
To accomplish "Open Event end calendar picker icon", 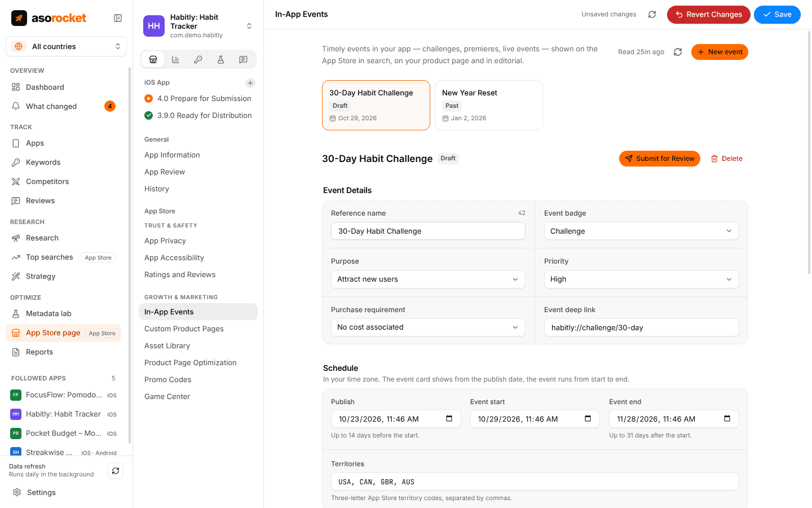I will [727, 419].
